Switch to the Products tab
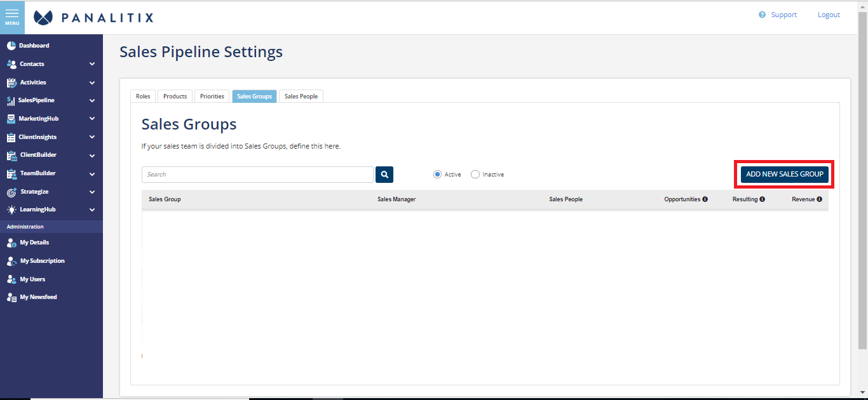868x400 pixels. tap(175, 97)
